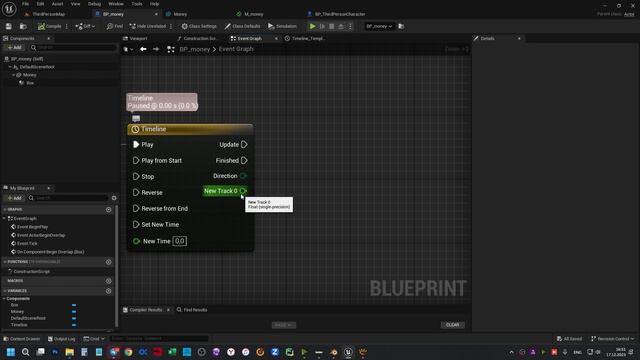
Task: Open the File menu
Action: click(x=25, y=4)
